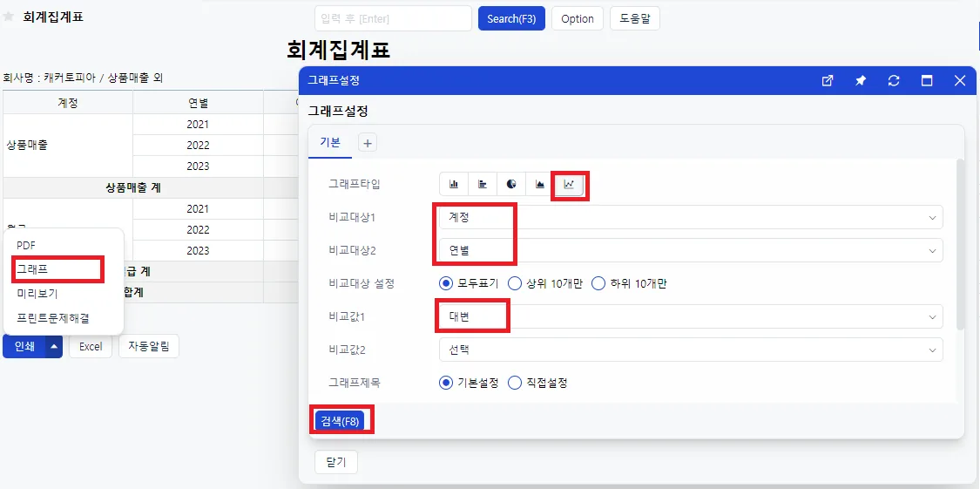Click the Excel export button
Viewport: 980px width, 489px height.
click(91, 346)
